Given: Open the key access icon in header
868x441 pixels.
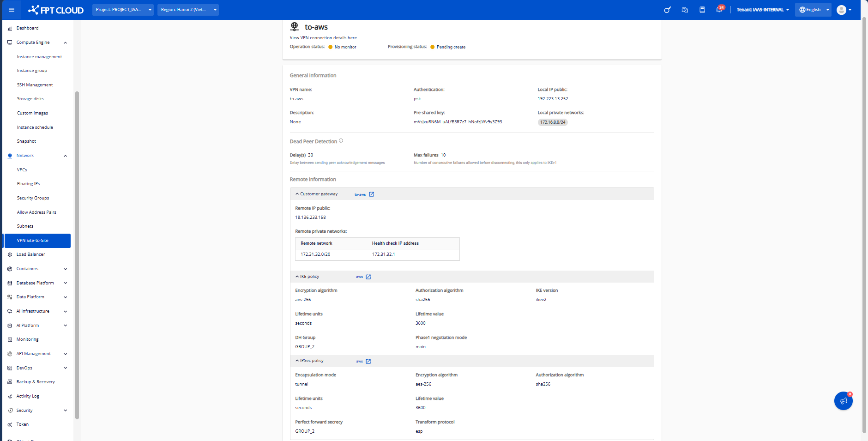Looking at the screenshot, I should [x=667, y=10].
